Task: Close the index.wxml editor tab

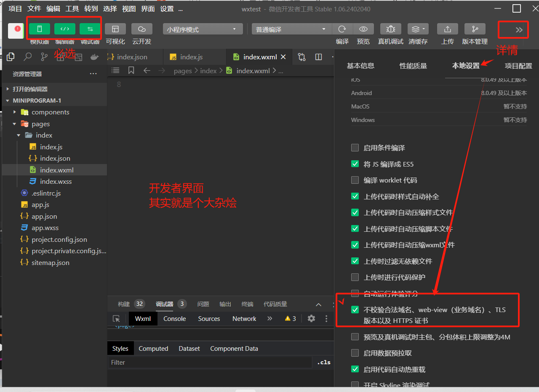Action: coord(283,57)
